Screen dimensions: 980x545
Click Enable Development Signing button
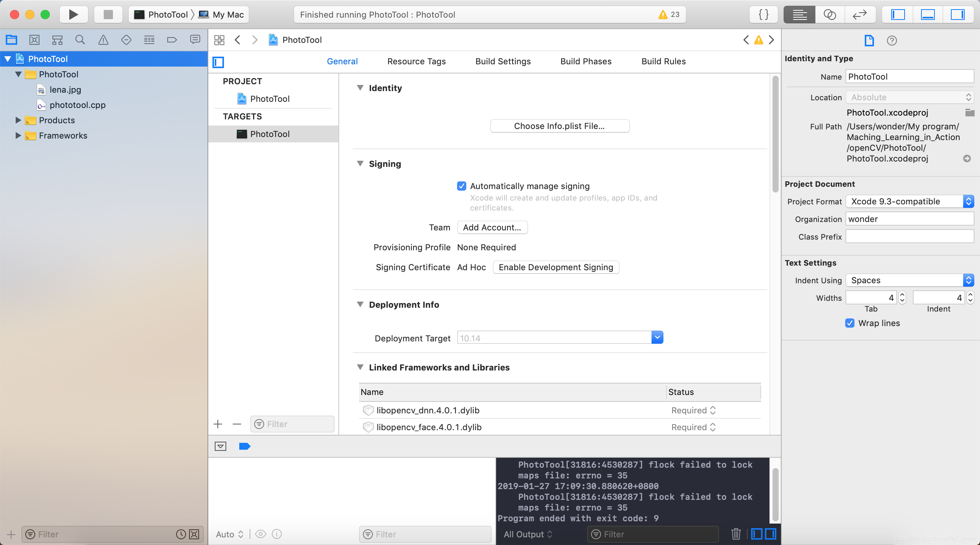click(556, 267)
